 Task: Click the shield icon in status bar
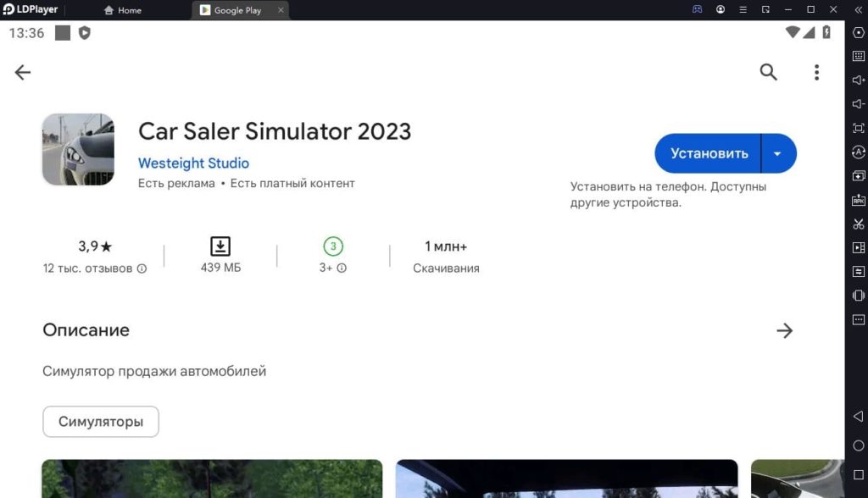[84, 33]
